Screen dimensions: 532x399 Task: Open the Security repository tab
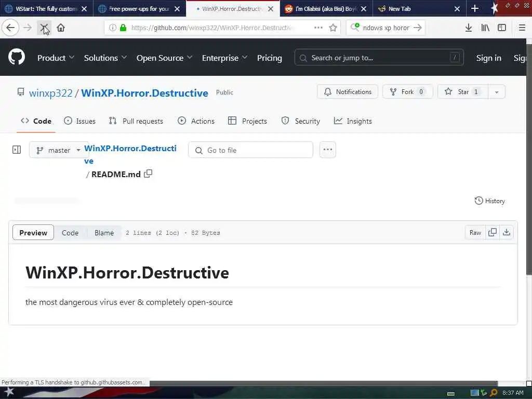[x=301, y=121]
